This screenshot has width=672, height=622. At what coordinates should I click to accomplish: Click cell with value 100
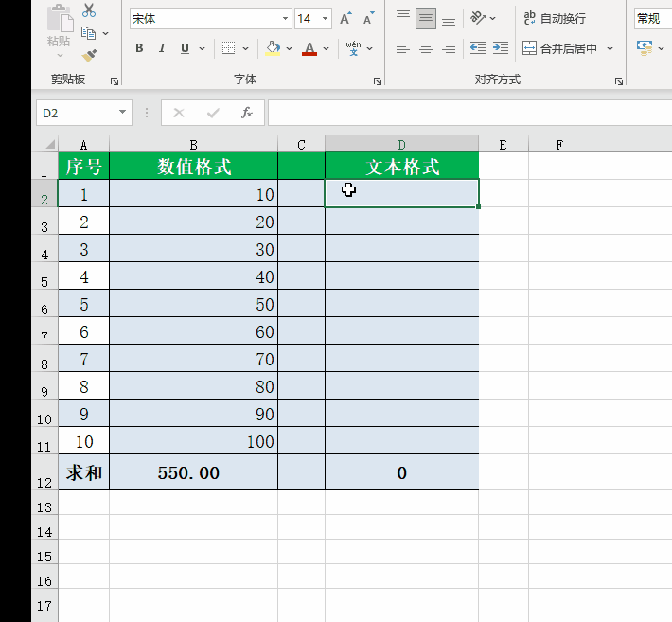click(194, 440)
